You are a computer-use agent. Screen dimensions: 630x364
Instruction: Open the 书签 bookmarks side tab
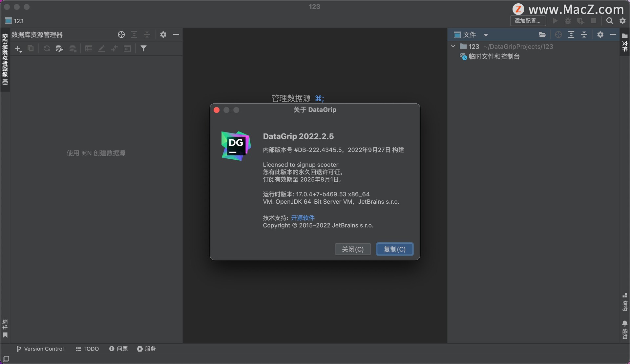(5, 329)
